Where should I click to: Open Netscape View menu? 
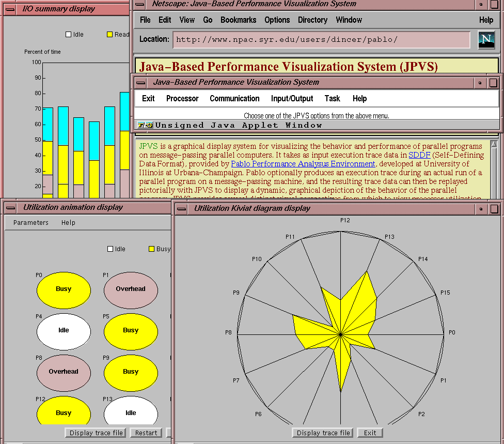(187, 20)
